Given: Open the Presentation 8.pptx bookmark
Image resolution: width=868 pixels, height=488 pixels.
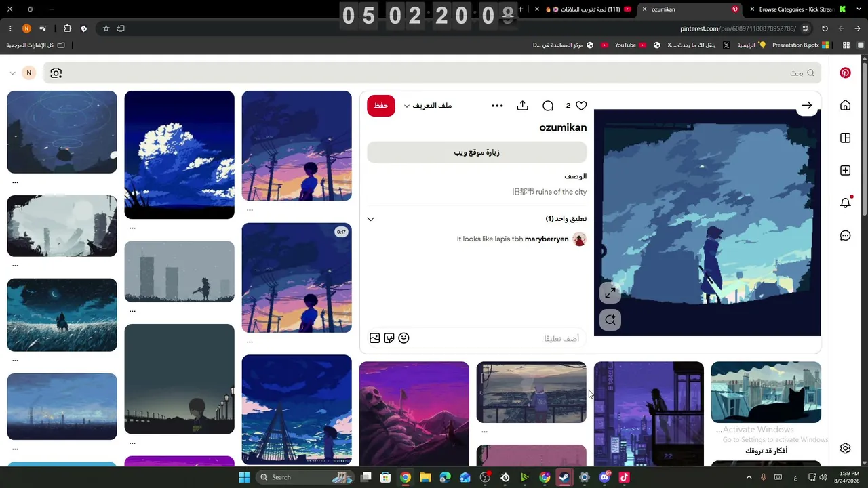Looking at the screenshot, I should [x=800, y=45].
